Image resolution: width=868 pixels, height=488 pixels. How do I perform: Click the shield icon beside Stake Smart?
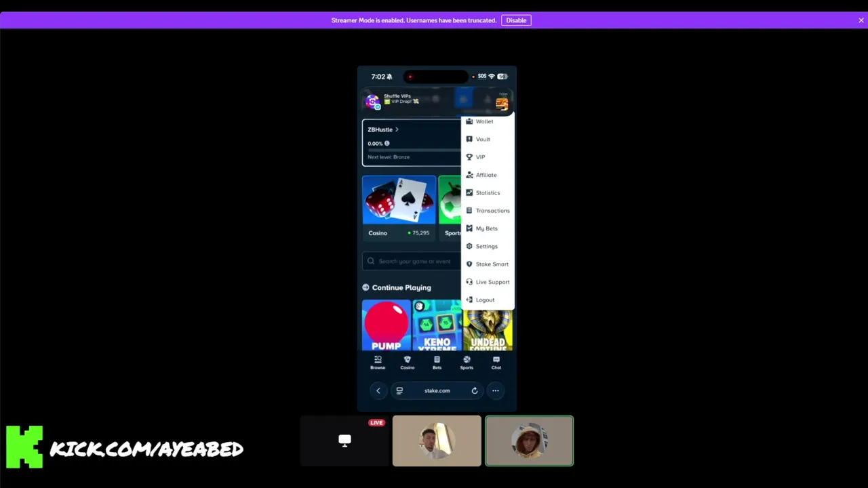point(469,264)
